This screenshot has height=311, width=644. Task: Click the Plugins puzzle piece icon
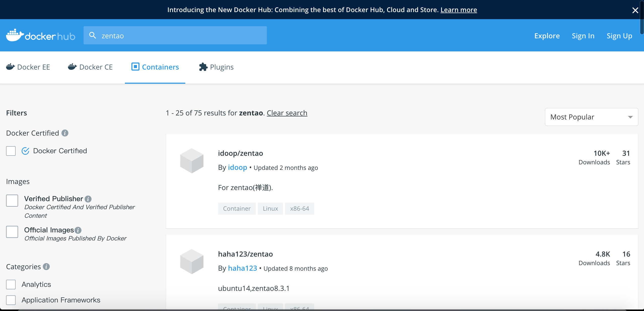pyautogui.click(x=203, y=67)
